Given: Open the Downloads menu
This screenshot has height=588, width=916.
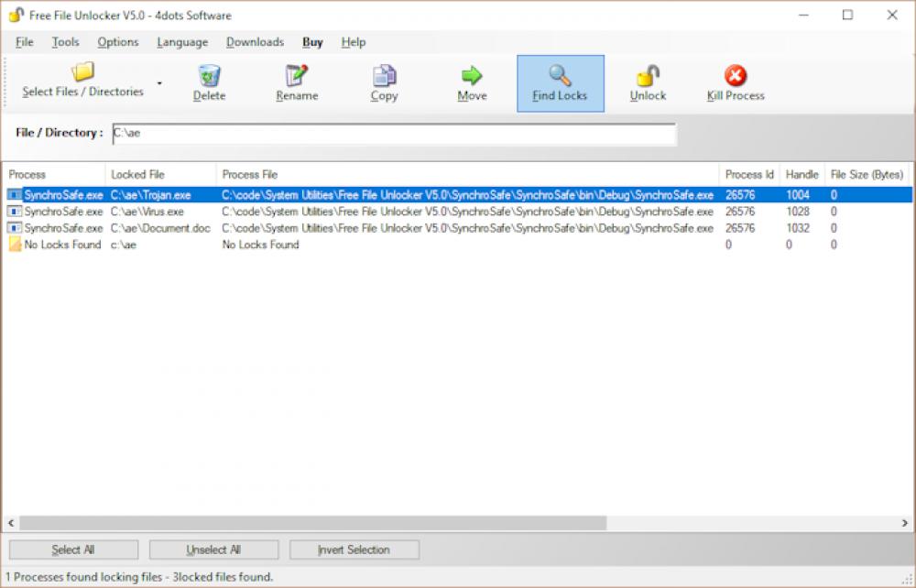Looking at the screenshot, I should click(x=255, y=42).
